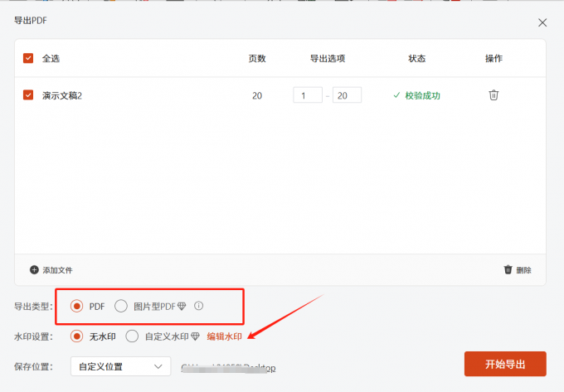Select the 图片型PDF radio option
Screen dimensions: 564x392
pyautogui.click(x=121, y=306)
